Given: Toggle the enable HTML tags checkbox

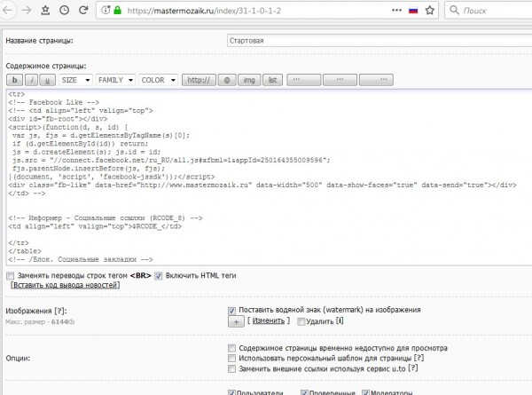Looking at the screenshot, I should (x=159, y=276).
